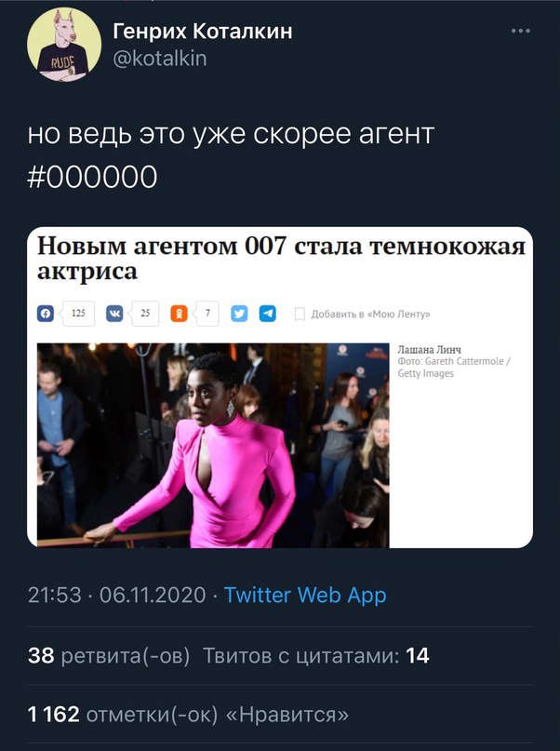
Task: Click the Генрих Коталкин display name
Action: 203,31
